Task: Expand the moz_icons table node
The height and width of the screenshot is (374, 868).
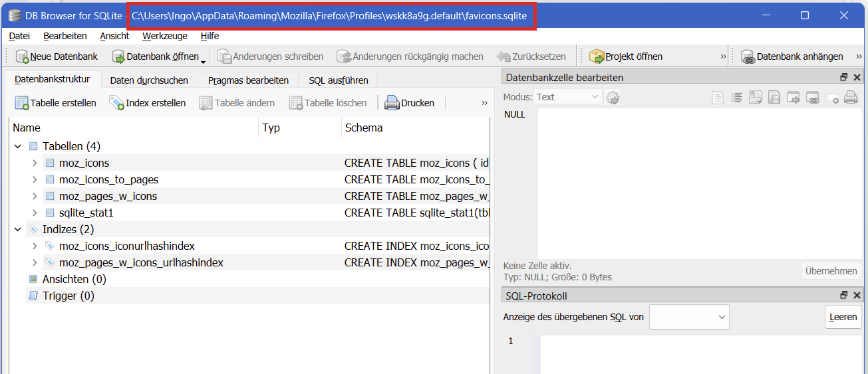Action: (x=35, y=163)
